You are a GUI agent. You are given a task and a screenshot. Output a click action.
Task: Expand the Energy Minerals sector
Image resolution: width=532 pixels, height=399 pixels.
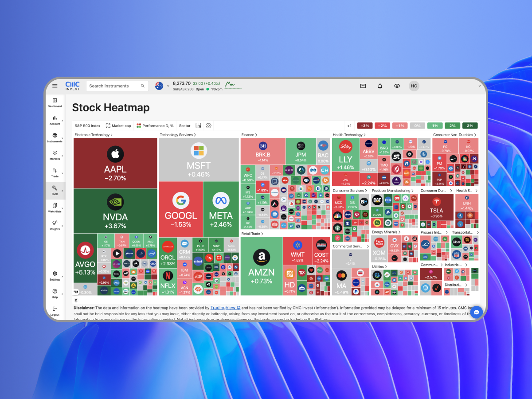[x=386, y=232]
